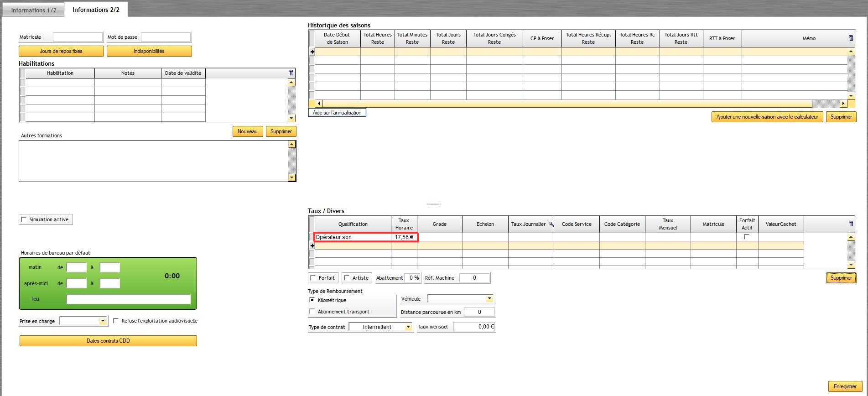The width and height of the screenshot is (868, 396).
Task: Click Distance parcourue en km field
Action: point(479,312)
